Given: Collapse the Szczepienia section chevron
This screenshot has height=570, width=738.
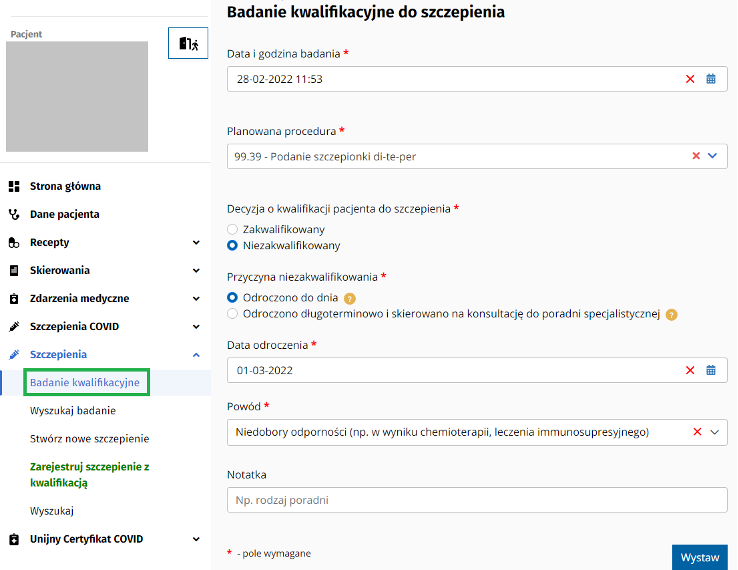Looking at the screenshot, I should tap(196, 355).
